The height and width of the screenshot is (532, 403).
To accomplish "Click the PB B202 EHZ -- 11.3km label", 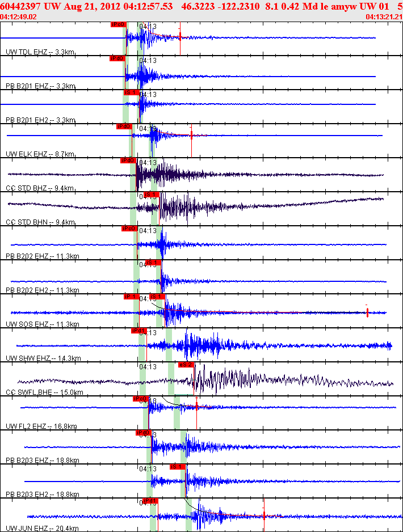I will coord(43,256).
